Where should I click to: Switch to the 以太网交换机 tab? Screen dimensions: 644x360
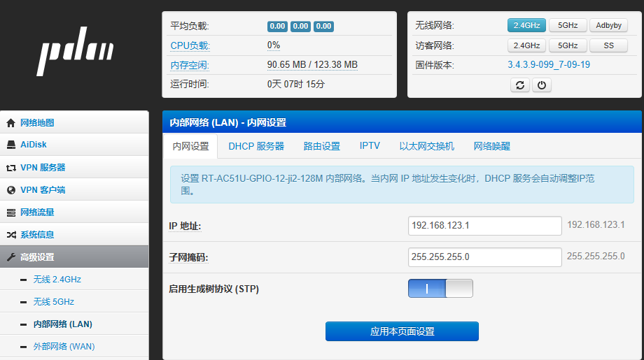(x=427, y=146)
